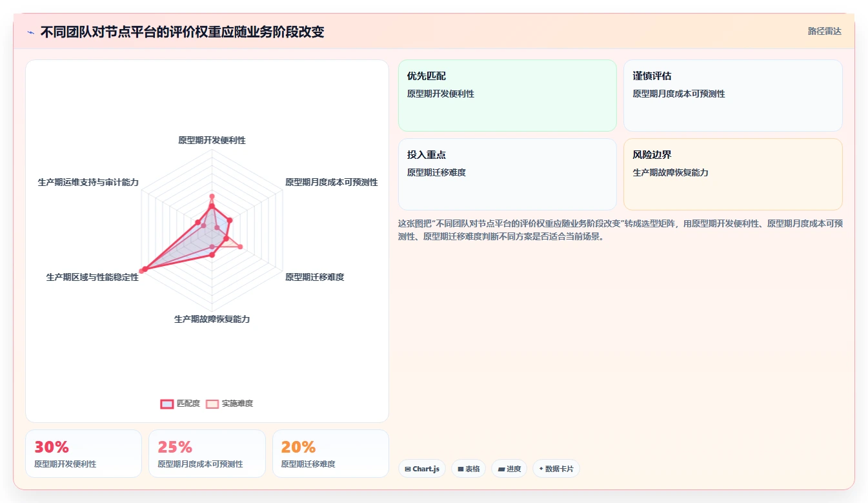Click the 实施难度 legend label
Screen dimensions: 868x503
[237, 404]
